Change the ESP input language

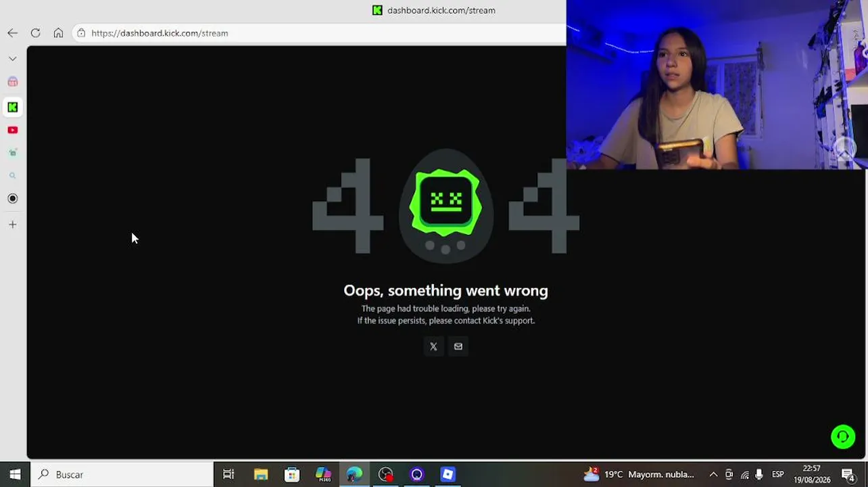778,474
